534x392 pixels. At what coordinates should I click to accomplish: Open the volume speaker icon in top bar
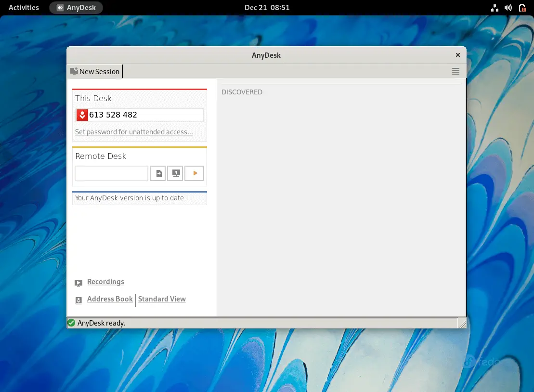[x=508, y=8]
